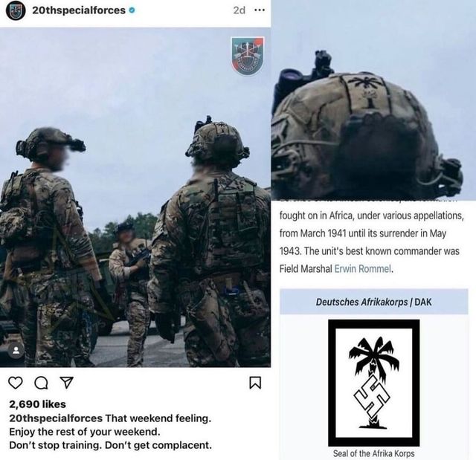The width and height of the screenshot is (476, 460).
Task: Open the 20thspecialforces username in header
Action: (79, 10)
